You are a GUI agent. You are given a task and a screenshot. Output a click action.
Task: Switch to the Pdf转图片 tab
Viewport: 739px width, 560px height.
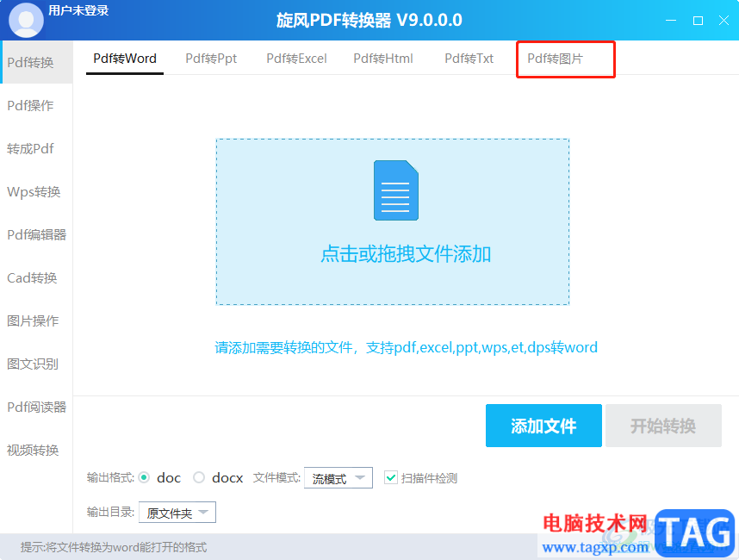point(556,59)
